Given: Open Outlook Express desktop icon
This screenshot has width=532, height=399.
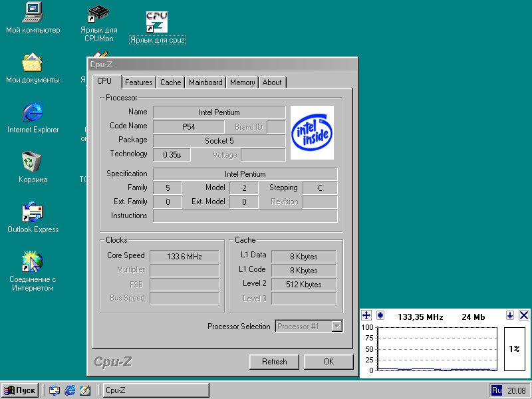Looking at the screenshot, I should tap(32, 213).
